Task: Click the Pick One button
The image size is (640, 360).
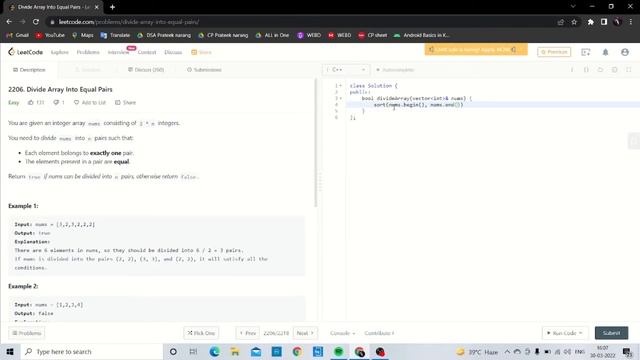Action: (201, 333)
